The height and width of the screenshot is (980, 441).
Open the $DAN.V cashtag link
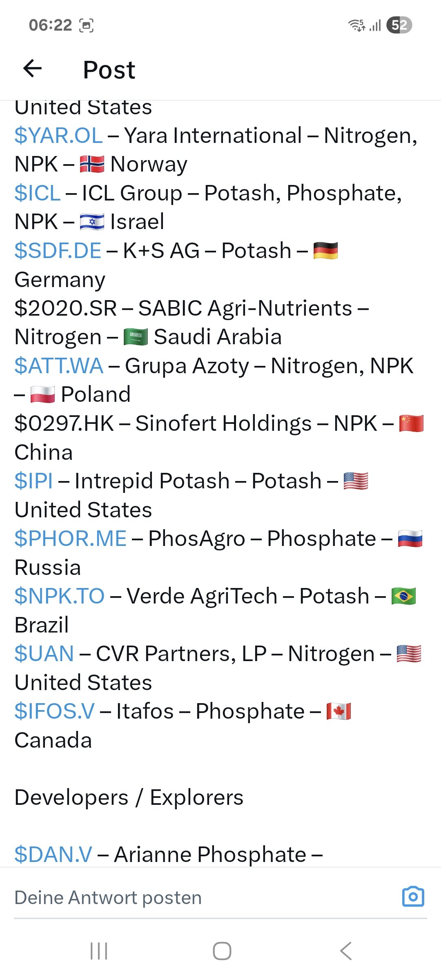tap(53, 855)
